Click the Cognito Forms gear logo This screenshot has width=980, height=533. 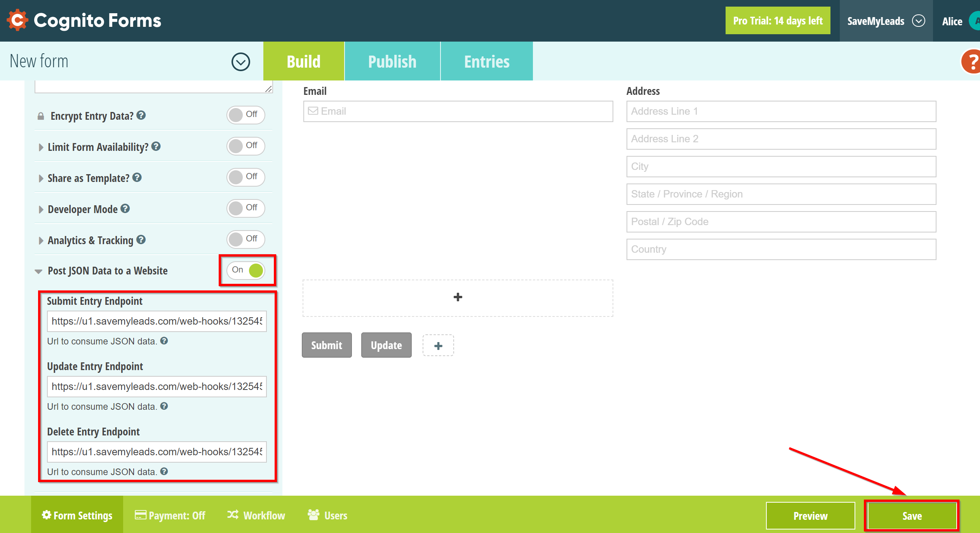tap(17, 20)
